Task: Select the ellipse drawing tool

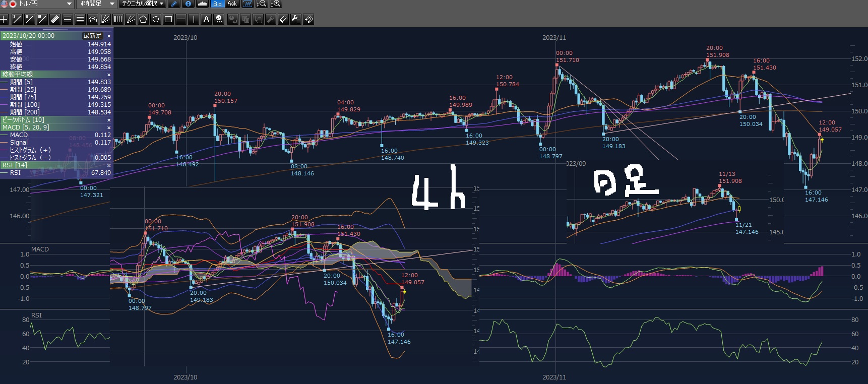Action: point(156,20)
